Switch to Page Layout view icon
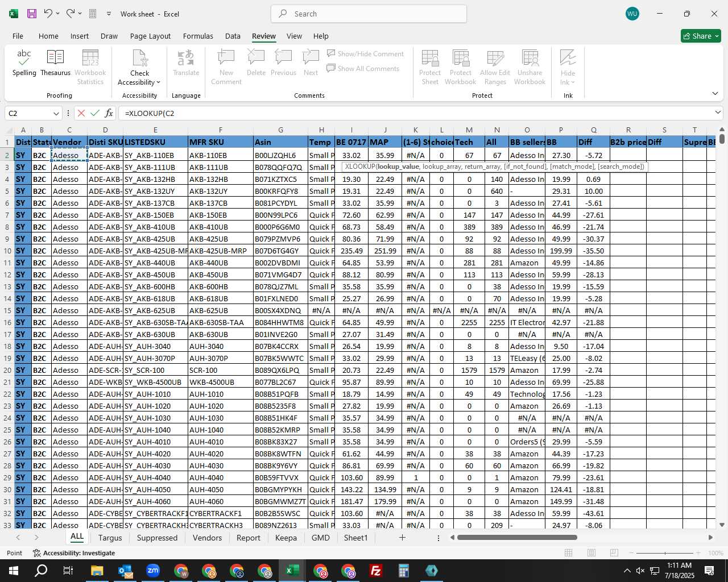Screen dimensions: 728x582 591,553
